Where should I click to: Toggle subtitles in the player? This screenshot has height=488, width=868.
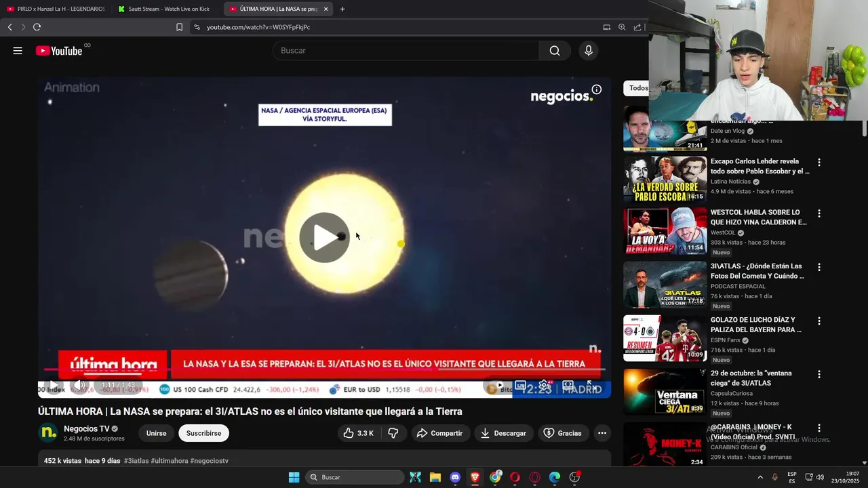[520, 385]
